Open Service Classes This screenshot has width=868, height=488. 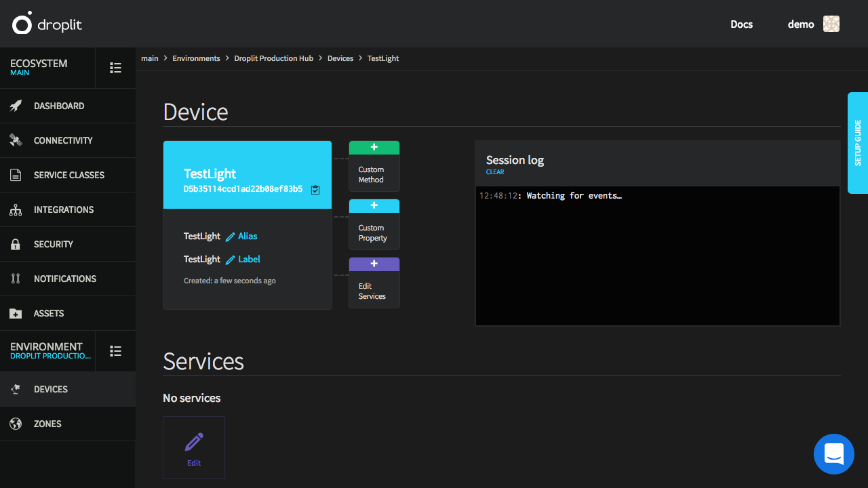(x=68, y=175)
